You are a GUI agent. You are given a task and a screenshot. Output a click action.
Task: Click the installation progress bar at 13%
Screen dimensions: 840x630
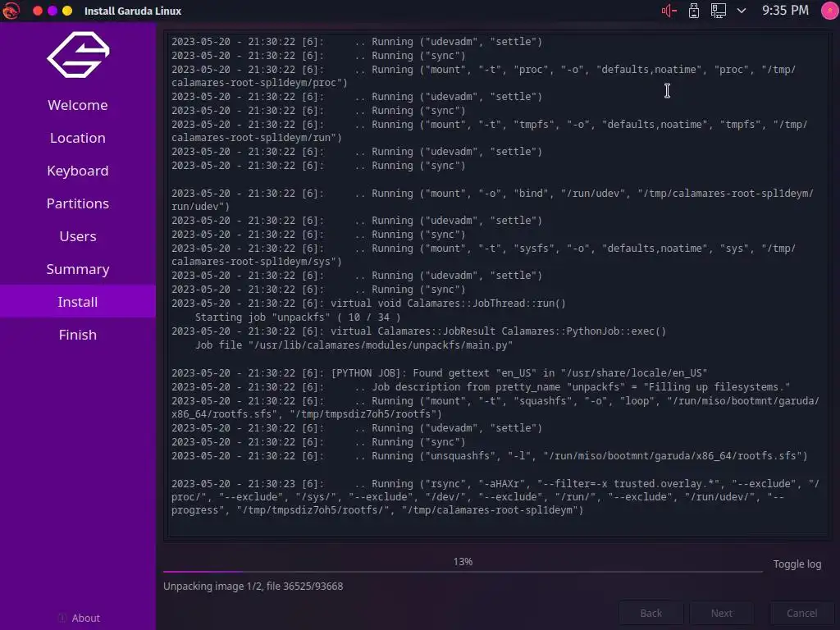coord(463,571)
